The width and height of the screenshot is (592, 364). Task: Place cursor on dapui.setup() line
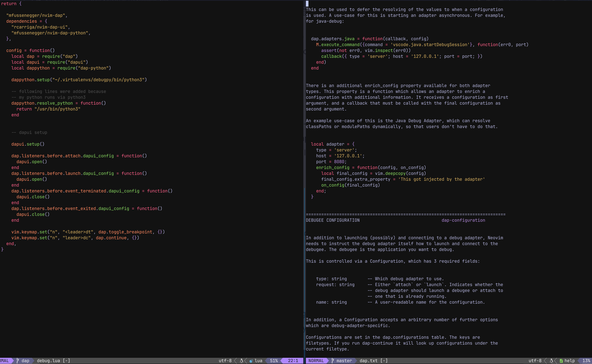click(28, 144)
